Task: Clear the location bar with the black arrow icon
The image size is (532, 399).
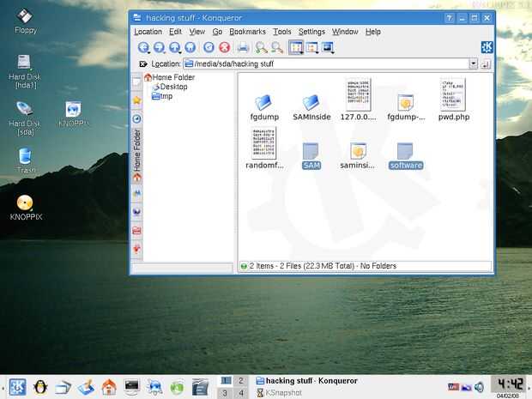Action: pos(142,63)
